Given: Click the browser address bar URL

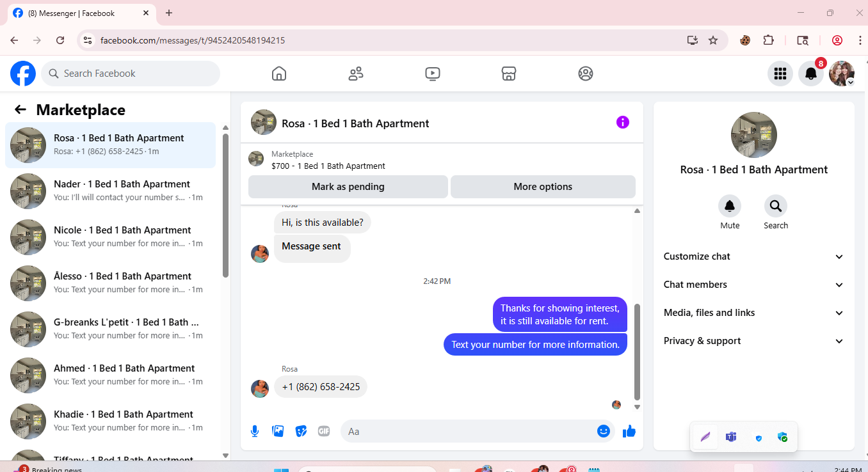Looking at the screenshot, I should click(193, 40).
